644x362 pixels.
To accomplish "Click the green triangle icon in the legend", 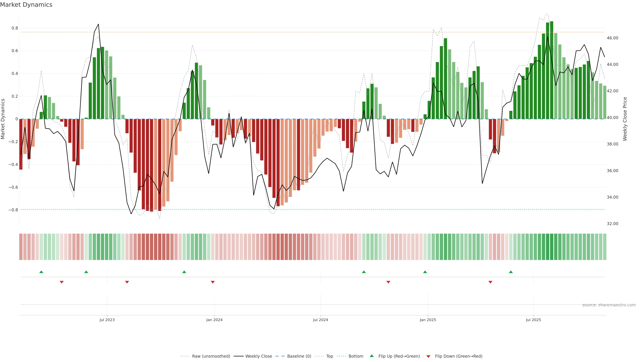I will click(x=372, y=356).
